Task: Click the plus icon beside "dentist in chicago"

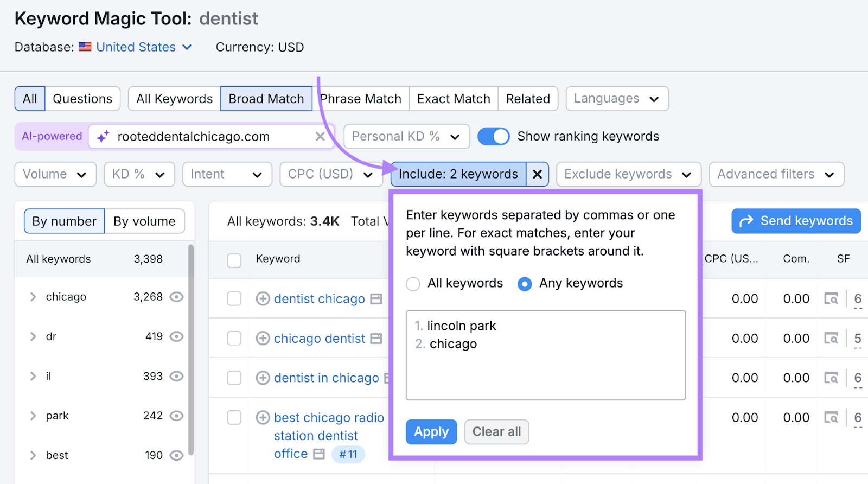Action: 263,378
